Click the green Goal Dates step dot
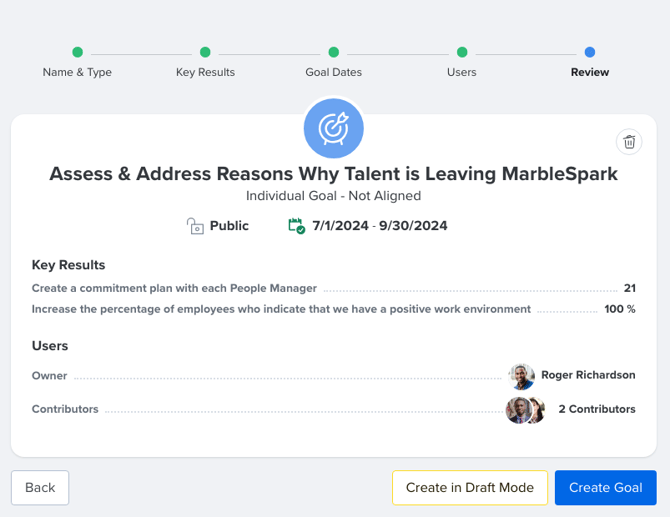This screenshot has height=517, width=670. tap(334, 52)
